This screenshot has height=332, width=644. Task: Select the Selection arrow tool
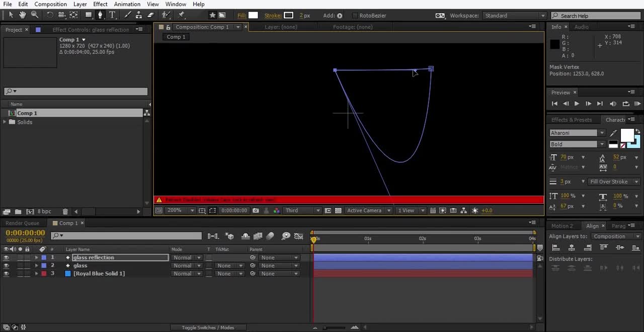tap(11, 15)
